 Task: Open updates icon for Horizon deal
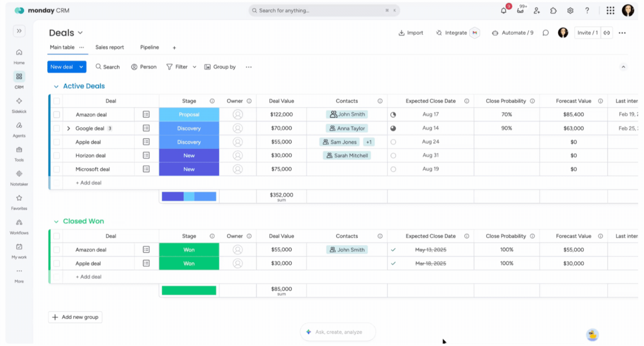[x=146, y=155]
